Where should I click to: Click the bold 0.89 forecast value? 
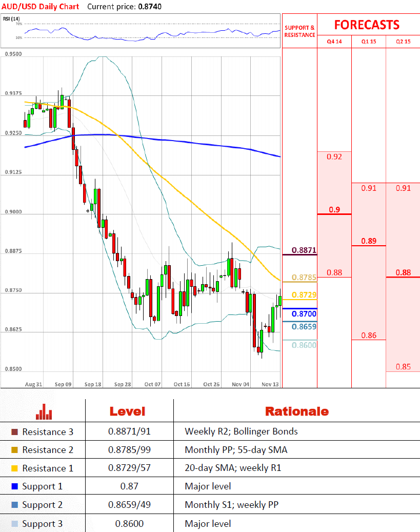369,241
